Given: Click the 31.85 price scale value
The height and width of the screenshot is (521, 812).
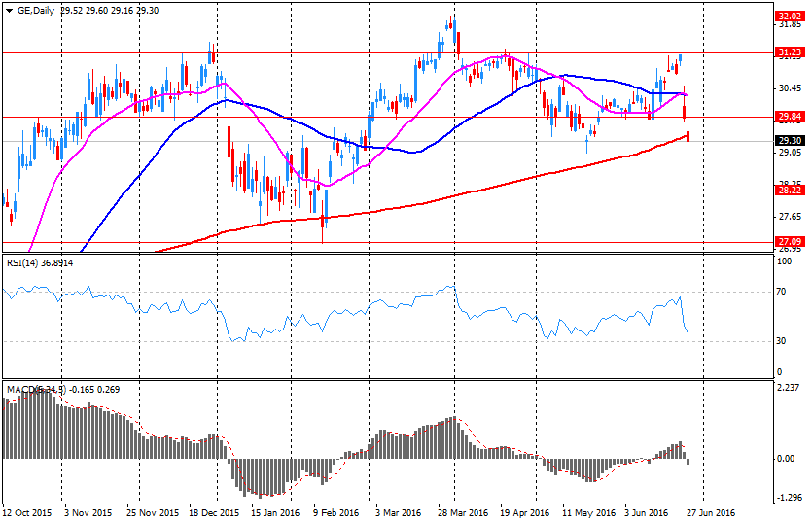Looking at the screenshot, I should pyautogui.click(x=790, y=24).
